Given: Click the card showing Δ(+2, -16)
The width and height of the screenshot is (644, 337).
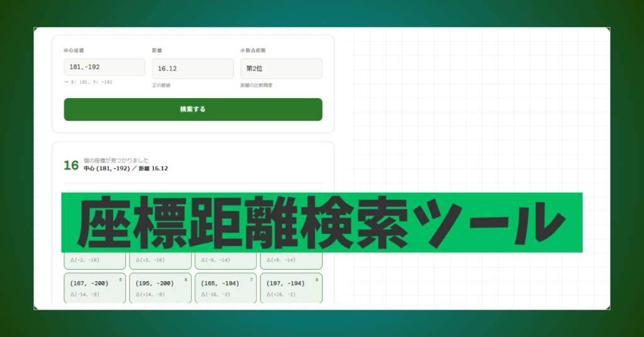Looking at the screenshot, I should pyautogui.click(x=160, y=260).
